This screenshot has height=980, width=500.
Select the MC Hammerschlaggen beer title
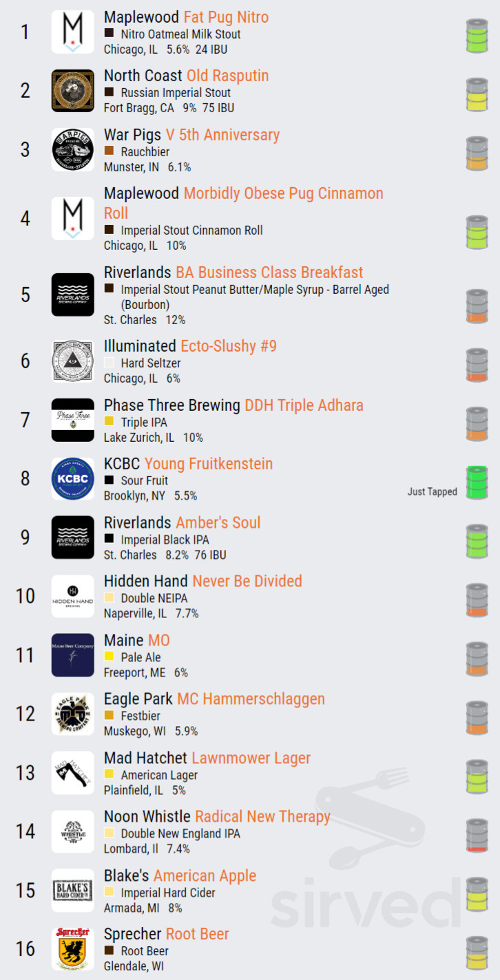[251, 699]
